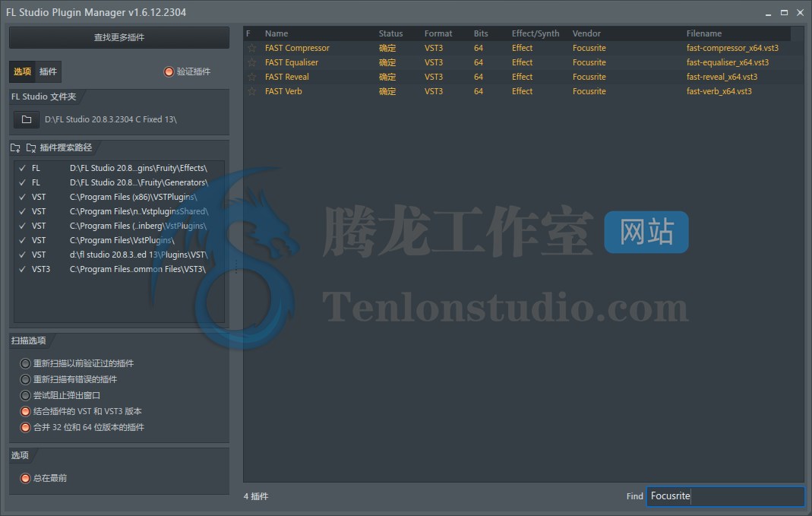812x516 pixels.
Task: Sort the list by Name column
Action: click(x=276, y=33)
